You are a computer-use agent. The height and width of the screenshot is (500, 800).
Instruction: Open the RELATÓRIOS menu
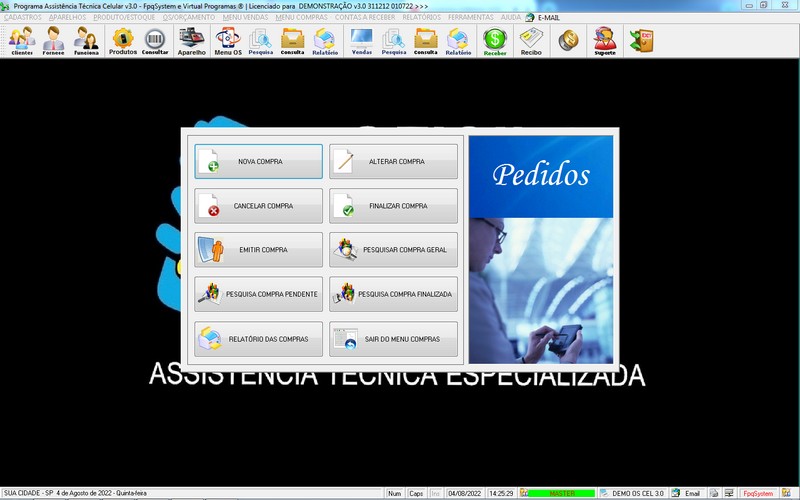coord(421,17)
